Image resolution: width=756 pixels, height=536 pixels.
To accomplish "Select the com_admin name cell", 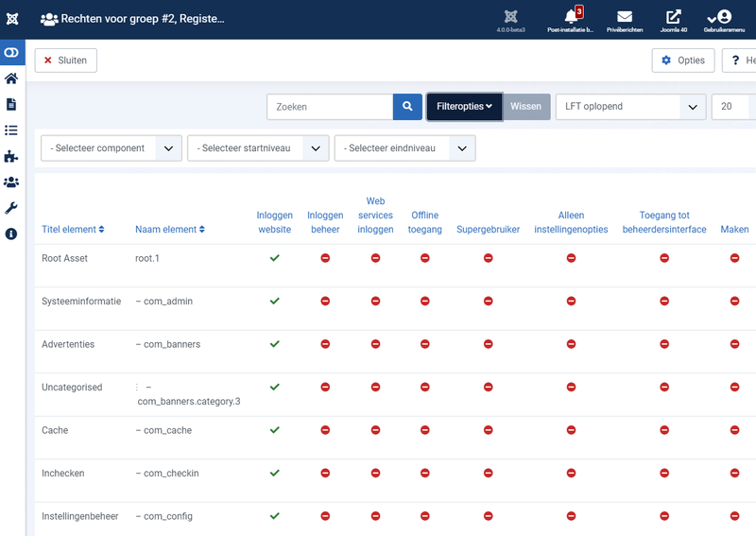I will 163,301.
